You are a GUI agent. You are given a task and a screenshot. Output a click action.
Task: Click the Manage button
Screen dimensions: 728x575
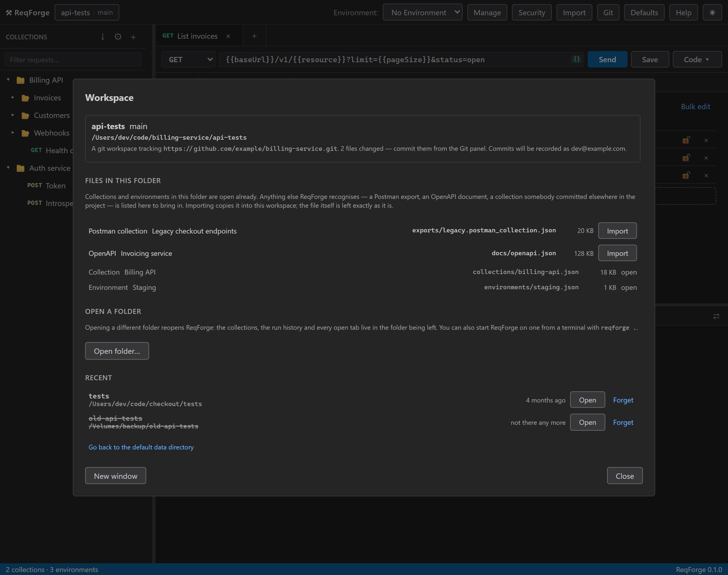(x=487, y=12)
